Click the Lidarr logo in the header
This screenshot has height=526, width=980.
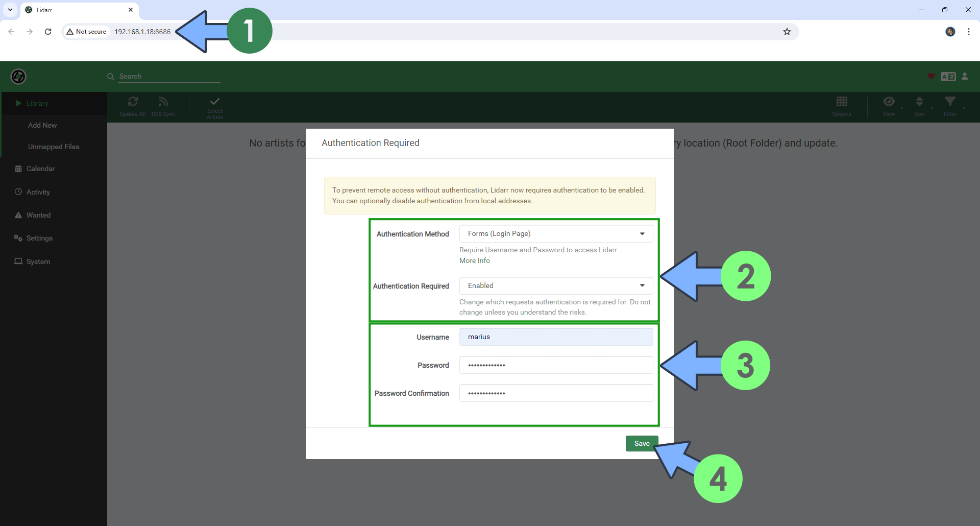[x=18, y=76]
